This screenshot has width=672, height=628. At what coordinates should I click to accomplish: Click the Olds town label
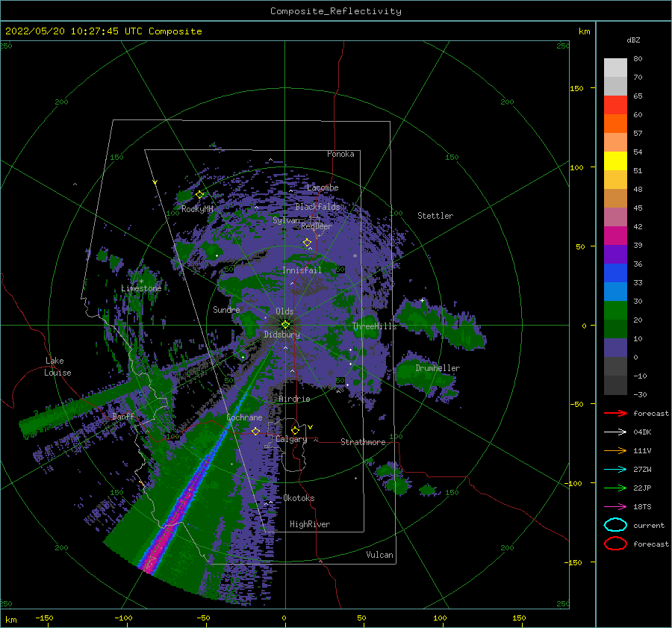(x=284, y=311)
